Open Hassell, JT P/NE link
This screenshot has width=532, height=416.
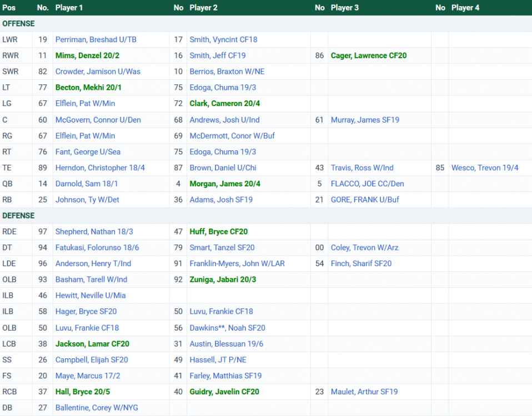pyautogui.click(x=218, y=360)
